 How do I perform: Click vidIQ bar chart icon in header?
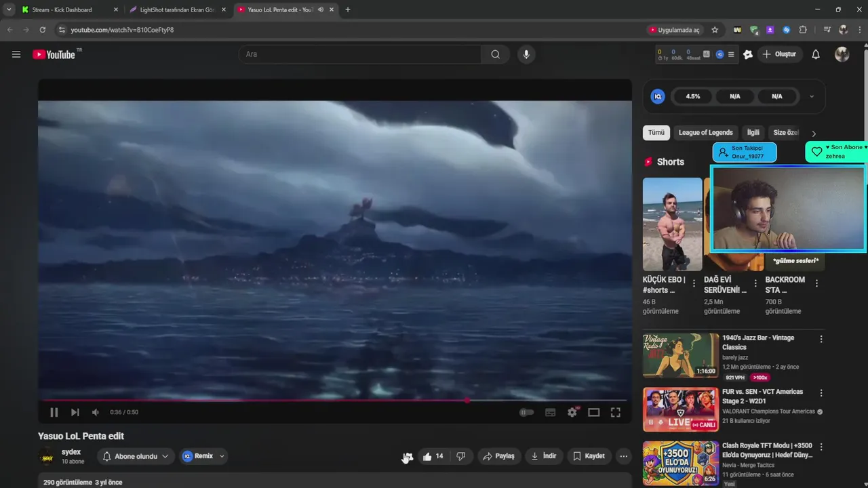pyautogui.click(x=707, y=54)
